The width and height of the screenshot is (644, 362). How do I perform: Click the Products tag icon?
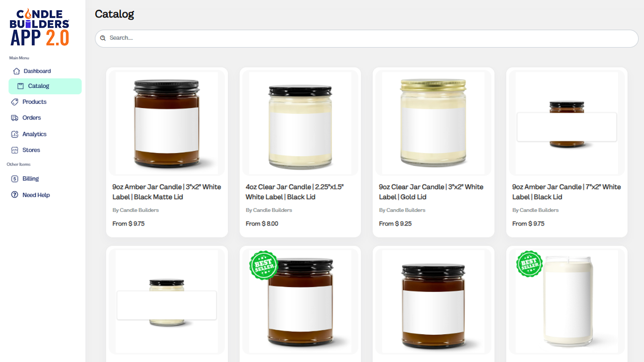coord(15,102)
